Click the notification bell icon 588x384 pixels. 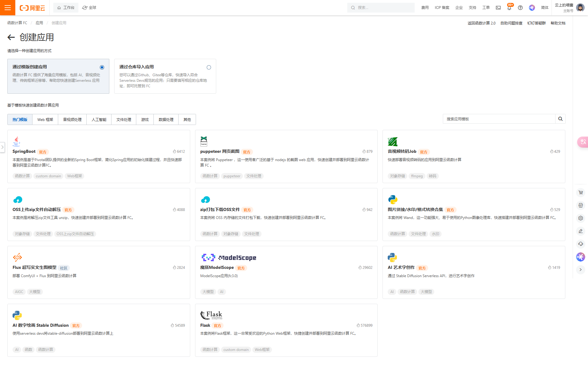(x=509, y=8)
